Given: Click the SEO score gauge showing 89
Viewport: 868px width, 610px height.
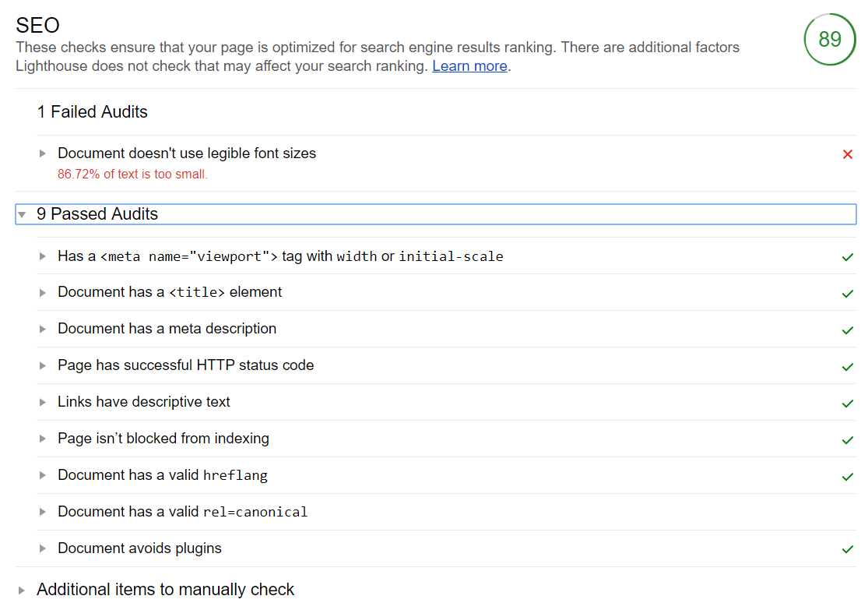Looking at the screenshot, I should [830, 39].
